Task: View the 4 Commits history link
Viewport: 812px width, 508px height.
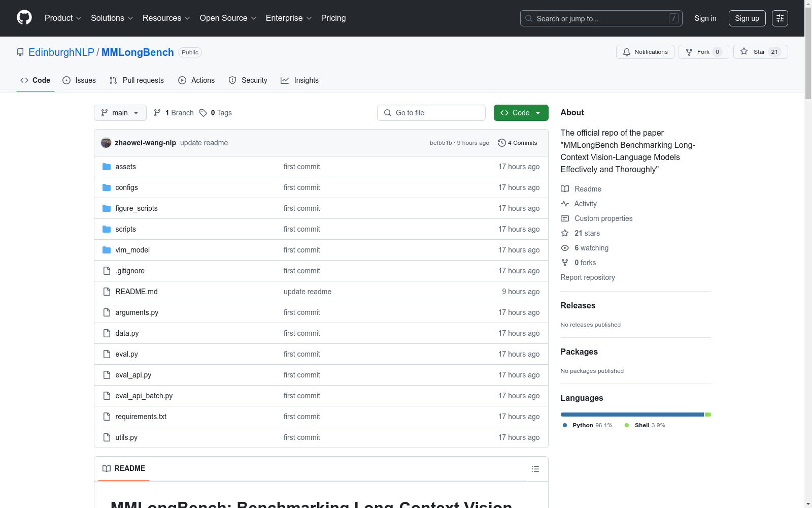Action: click(517, 143)
